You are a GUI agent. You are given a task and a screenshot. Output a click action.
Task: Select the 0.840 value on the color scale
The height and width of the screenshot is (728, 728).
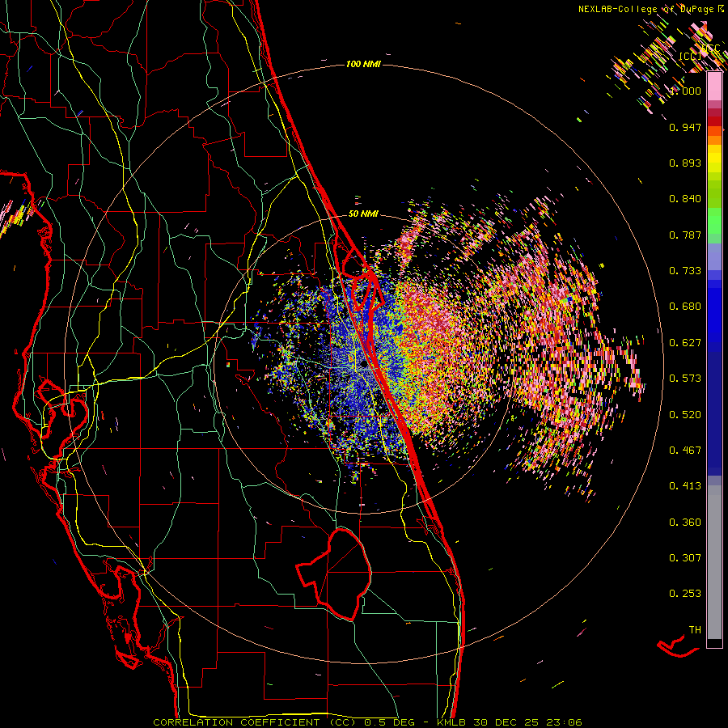click(x=685, y=199)
